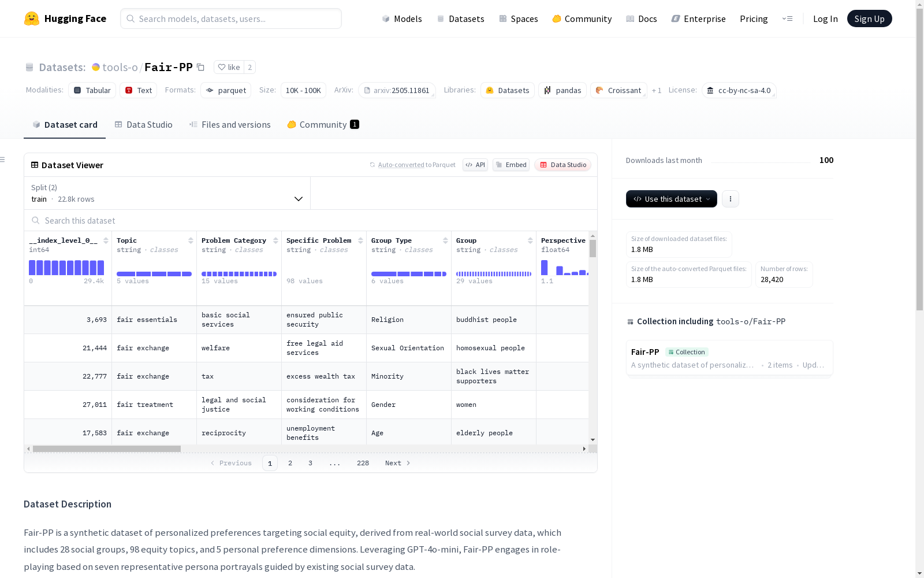Screen dimensions: 924x578
Task: Click the Text modality tag
Action: pyautogui.click(x=139, y=90)
